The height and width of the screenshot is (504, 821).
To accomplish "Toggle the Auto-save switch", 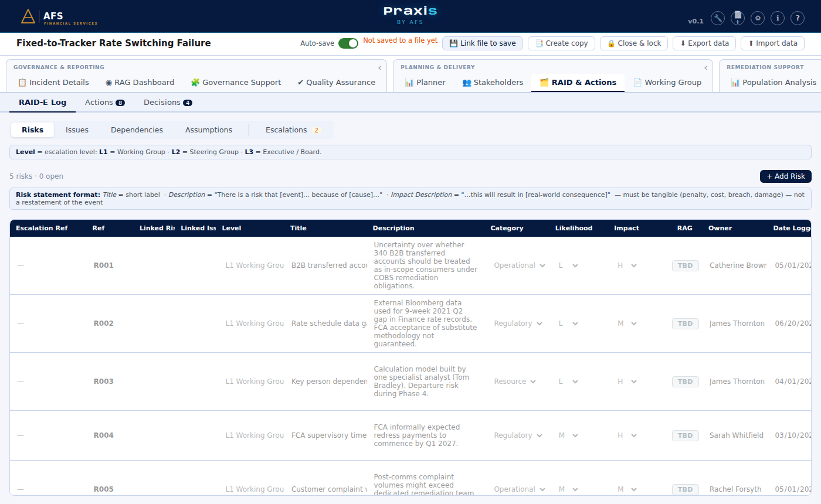I will tap(348, 43).
